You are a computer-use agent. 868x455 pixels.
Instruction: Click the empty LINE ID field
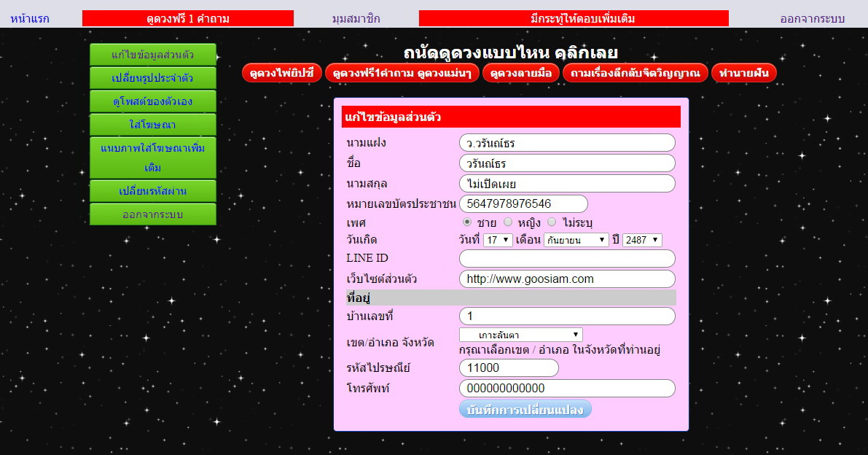pos(568,259)
